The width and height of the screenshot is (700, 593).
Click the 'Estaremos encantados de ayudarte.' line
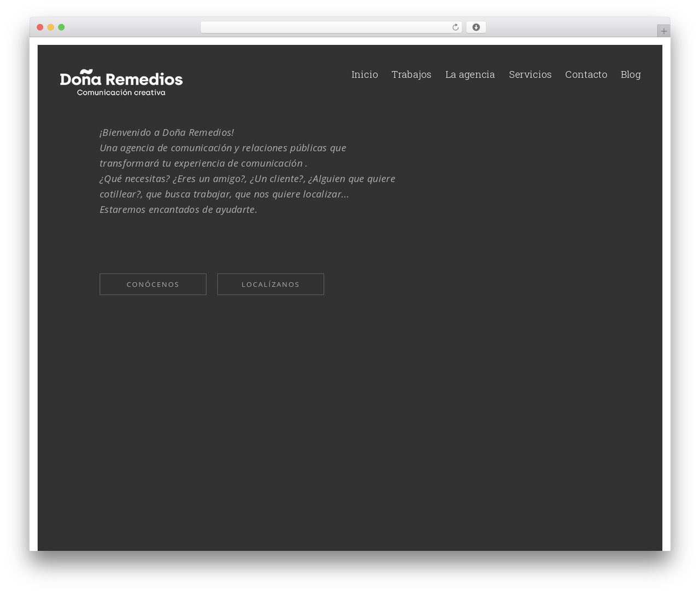click(x=178, y=210)
